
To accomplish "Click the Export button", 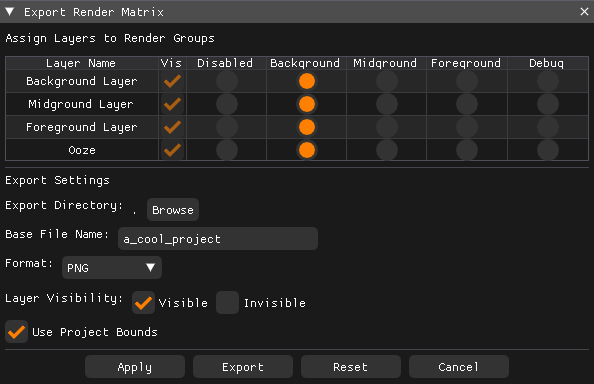I will 243,367.
